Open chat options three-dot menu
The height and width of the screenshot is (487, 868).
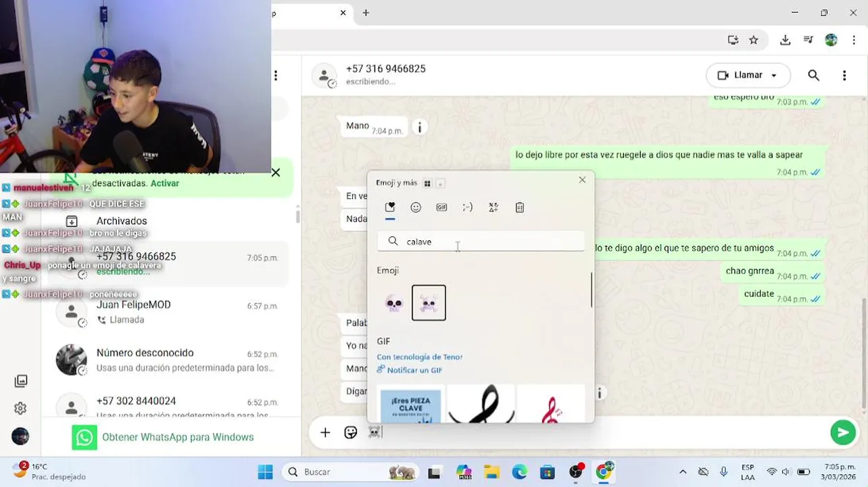[x=844, y=75]
